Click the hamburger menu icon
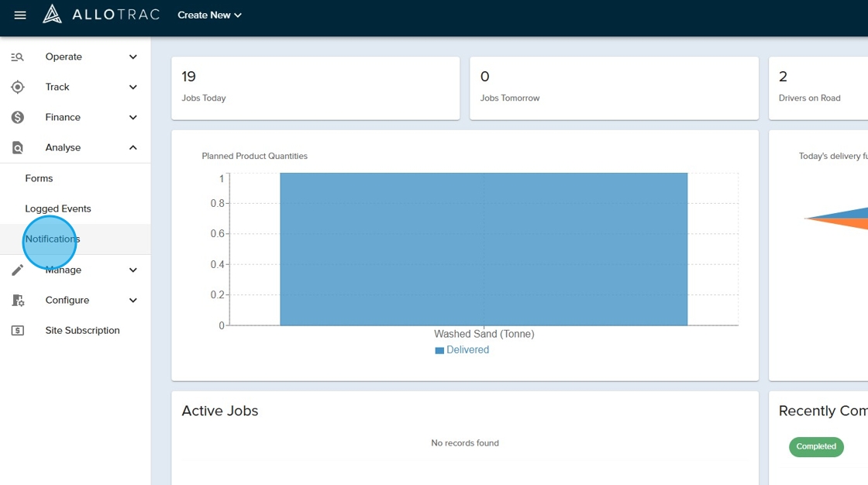The width and height of the screenshot is (868, 485). [20, 15]
